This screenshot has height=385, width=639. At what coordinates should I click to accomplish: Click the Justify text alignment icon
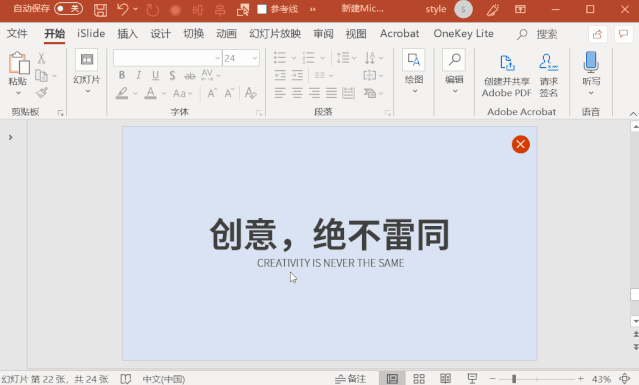[x=331, y=93]
